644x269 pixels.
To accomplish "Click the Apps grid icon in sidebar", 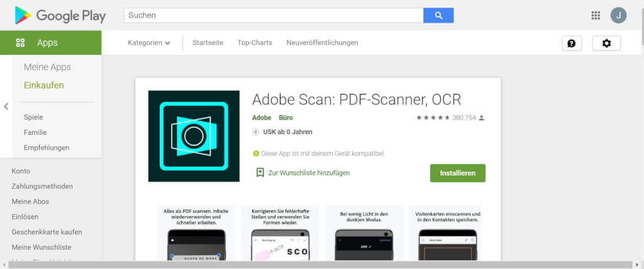I will click(x=20, y=42).
